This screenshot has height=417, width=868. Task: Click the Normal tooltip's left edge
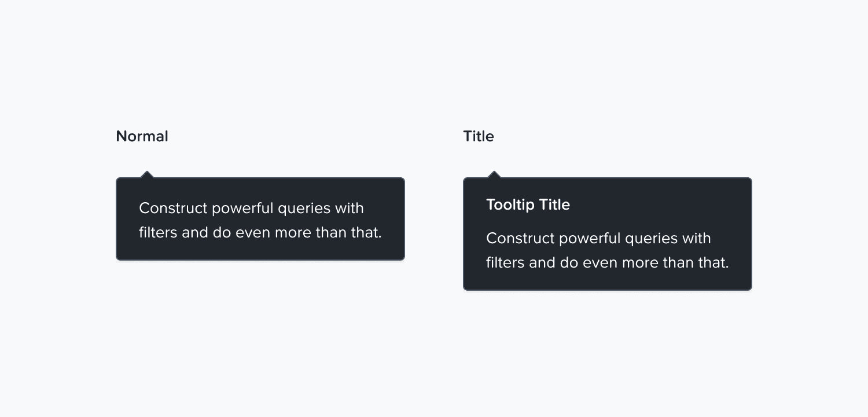[x=117, y=218]
